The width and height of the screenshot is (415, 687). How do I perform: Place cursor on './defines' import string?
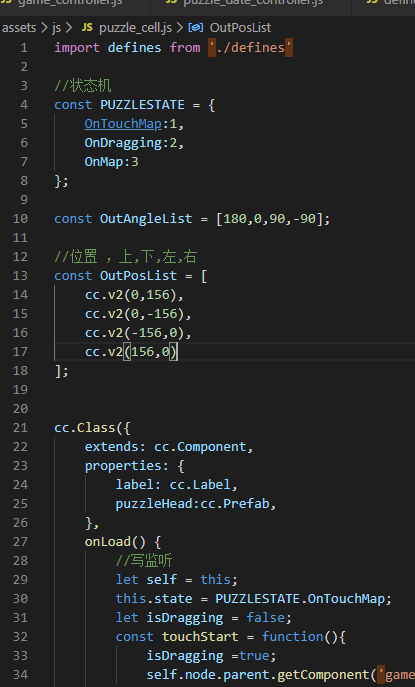(250, 47)
